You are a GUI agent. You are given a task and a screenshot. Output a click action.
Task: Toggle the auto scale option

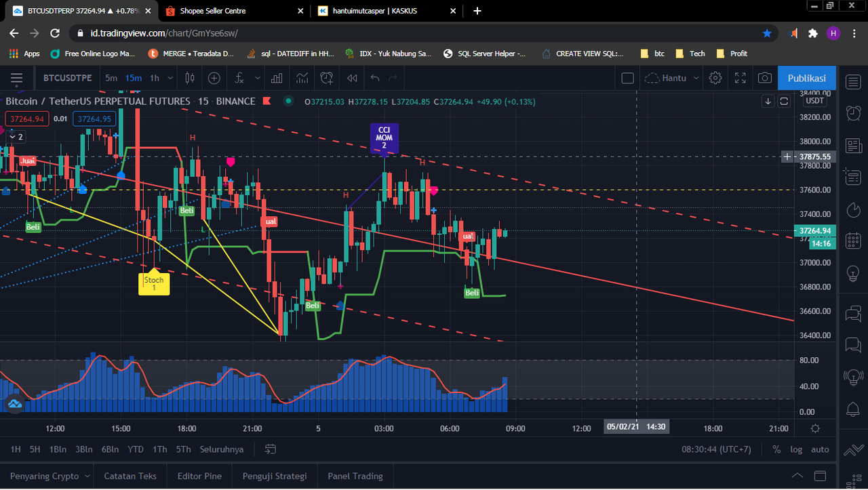820,449
